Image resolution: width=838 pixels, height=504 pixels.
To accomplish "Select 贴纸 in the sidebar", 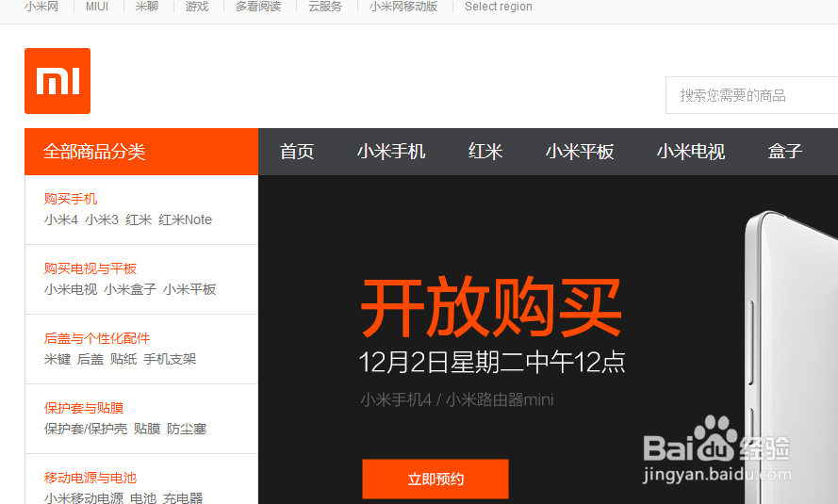I will [123, 359].
